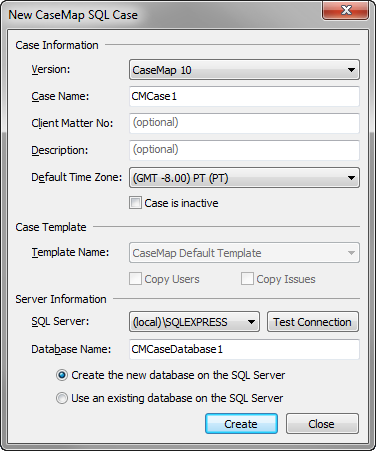Screen dimensions: 376x451
Task: Click the SQL Server label
Action: (x=60, y=321)
